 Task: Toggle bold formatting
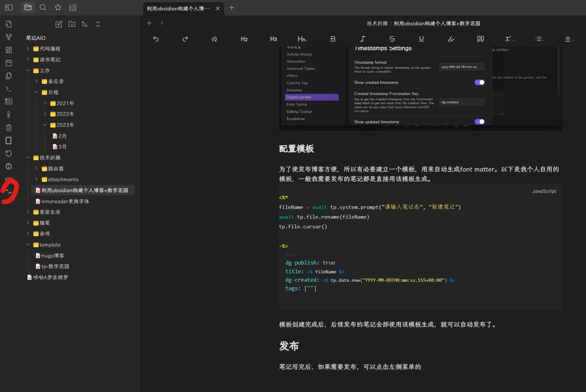coord(333,39)
